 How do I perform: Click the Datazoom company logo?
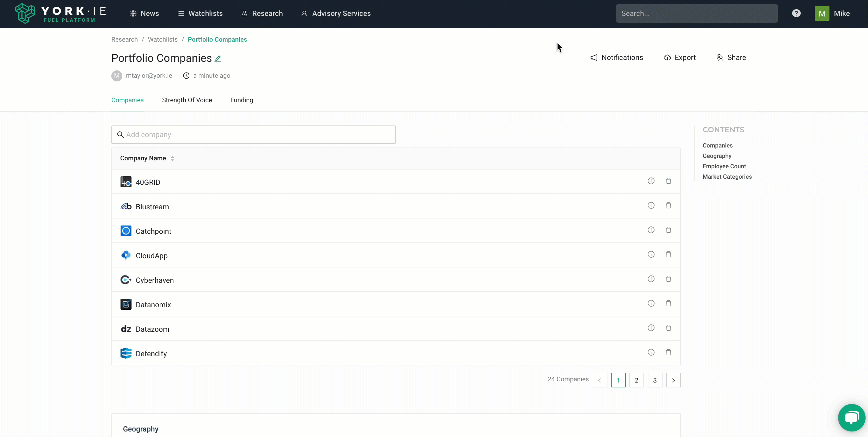(126, 329)
